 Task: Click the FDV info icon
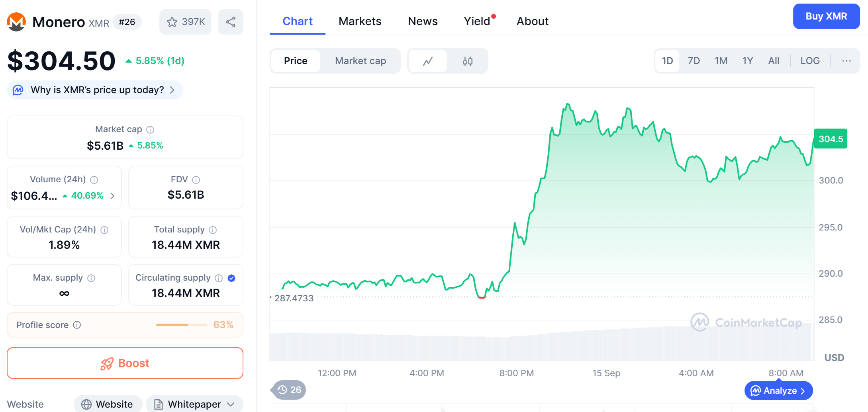click(x=196, y=180)
